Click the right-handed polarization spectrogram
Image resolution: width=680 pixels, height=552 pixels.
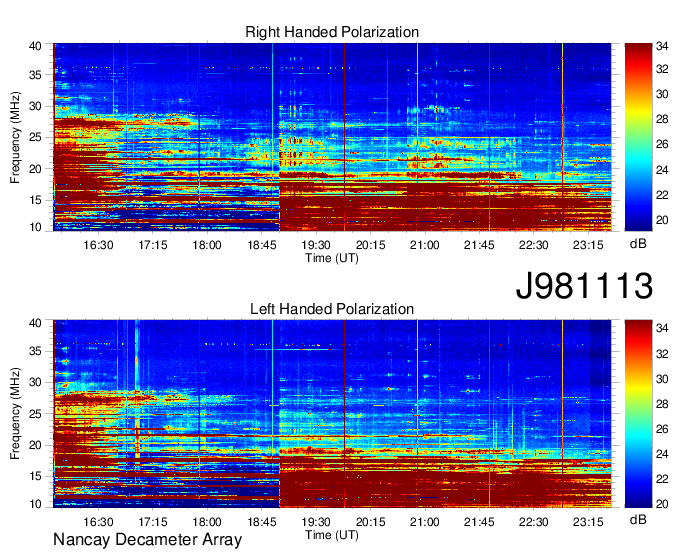[x=332, y=137]
